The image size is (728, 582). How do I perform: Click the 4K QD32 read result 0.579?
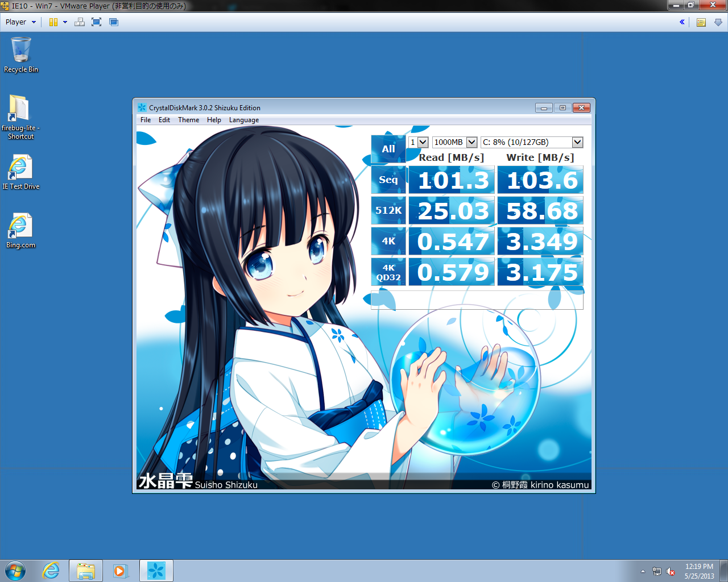(452, 272)
